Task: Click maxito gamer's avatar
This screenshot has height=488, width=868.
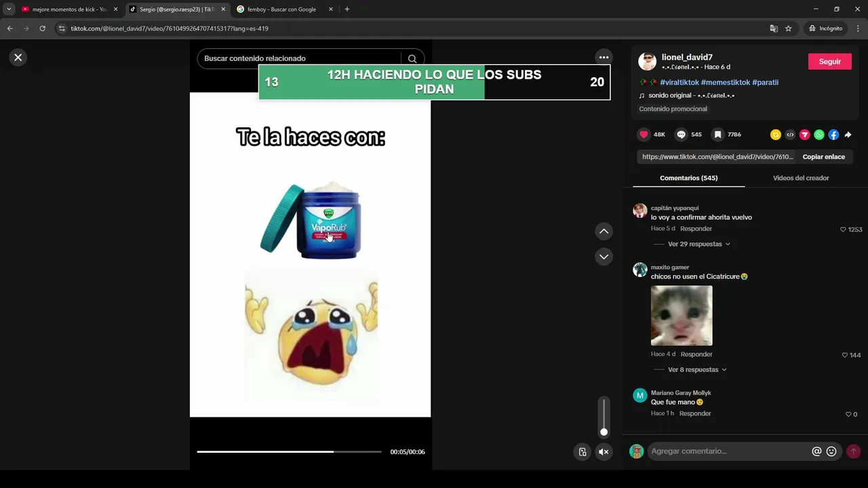Action: 639,270
